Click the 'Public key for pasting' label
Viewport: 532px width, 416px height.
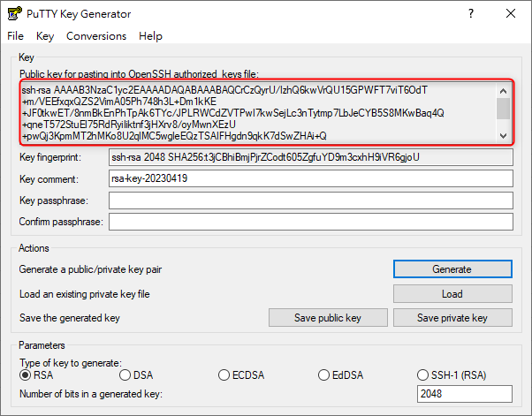click(x=139, y=74)
